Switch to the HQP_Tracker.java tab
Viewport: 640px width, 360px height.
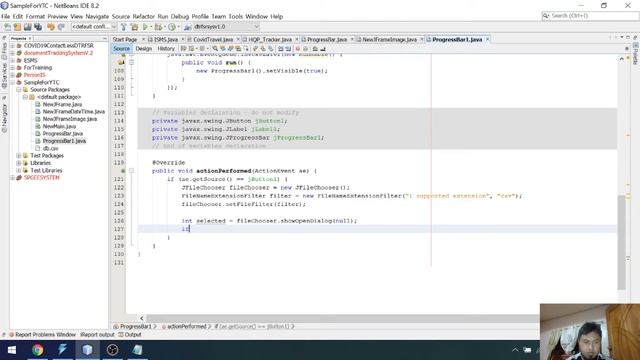(270, 40)
